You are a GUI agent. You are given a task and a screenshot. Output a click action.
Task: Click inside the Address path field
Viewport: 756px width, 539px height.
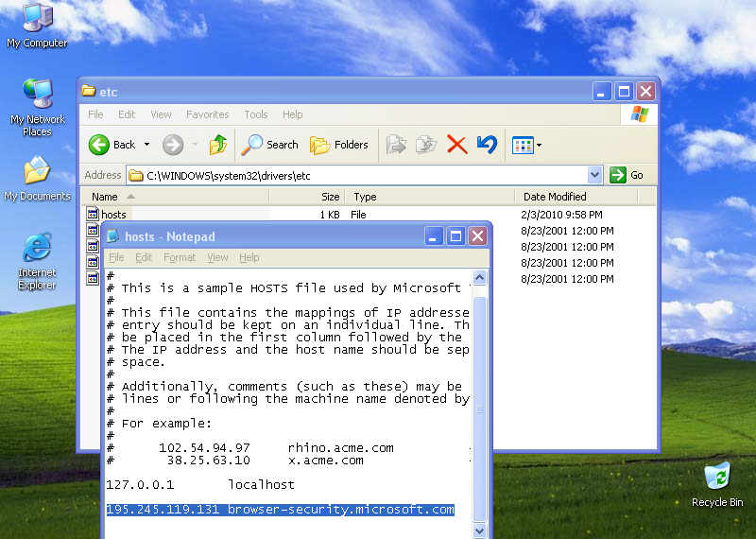tap(357, 175)
